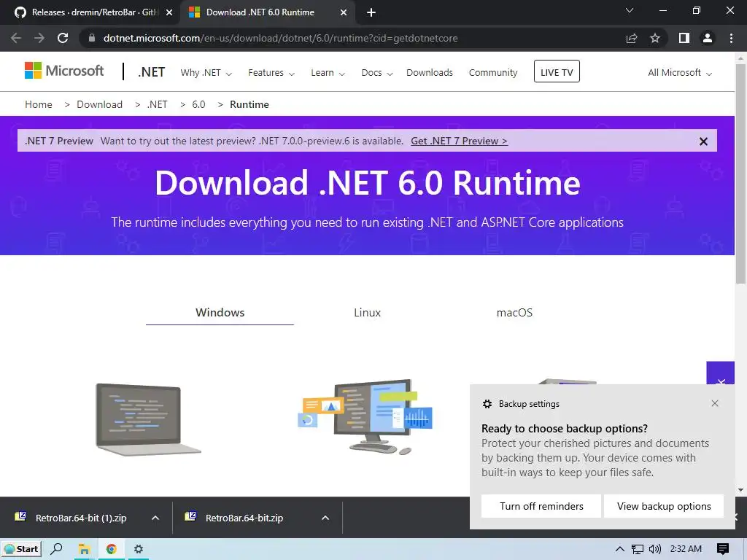Click Get .NET 7 Preview link
Image resolution: width=747 pixels, height=560 pixels.
pos(460,141)
